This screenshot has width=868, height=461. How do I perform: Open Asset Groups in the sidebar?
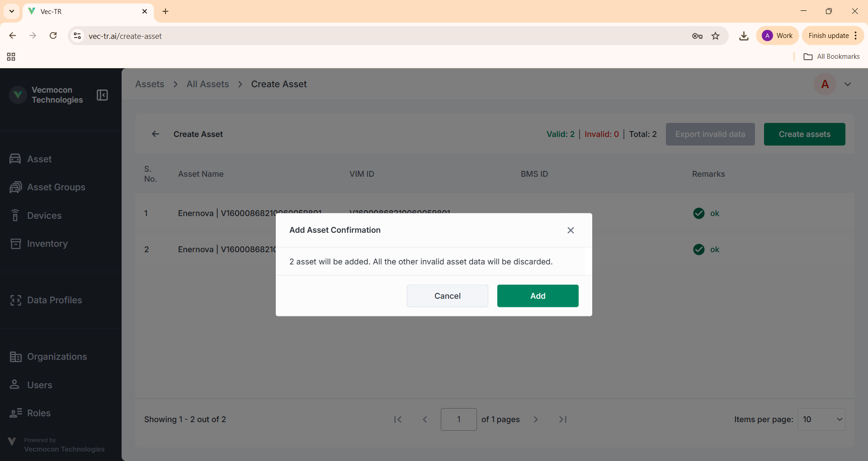click(56, 187)
